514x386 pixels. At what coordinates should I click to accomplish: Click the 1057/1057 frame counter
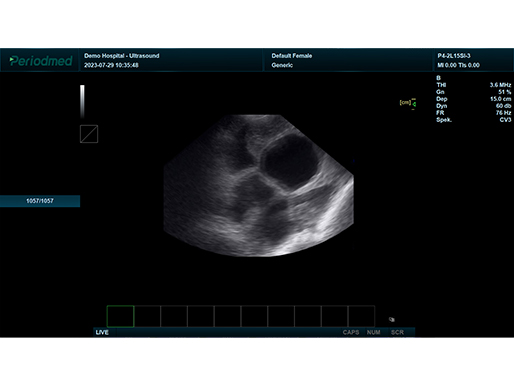(40, 201)
